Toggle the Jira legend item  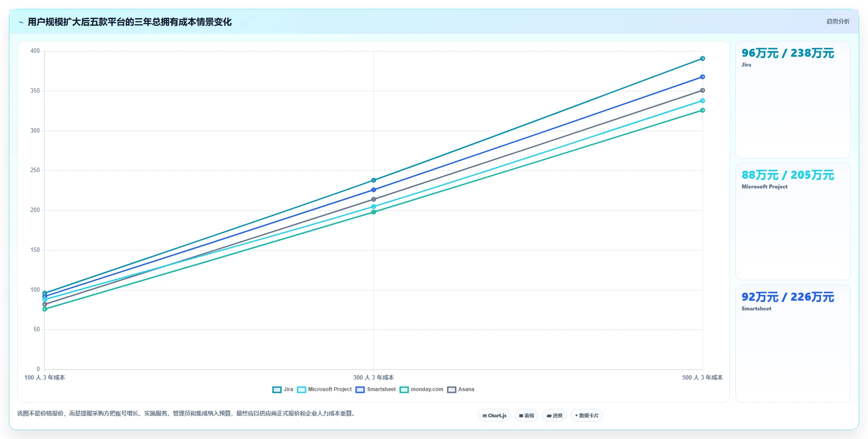(x=283, y=389)
